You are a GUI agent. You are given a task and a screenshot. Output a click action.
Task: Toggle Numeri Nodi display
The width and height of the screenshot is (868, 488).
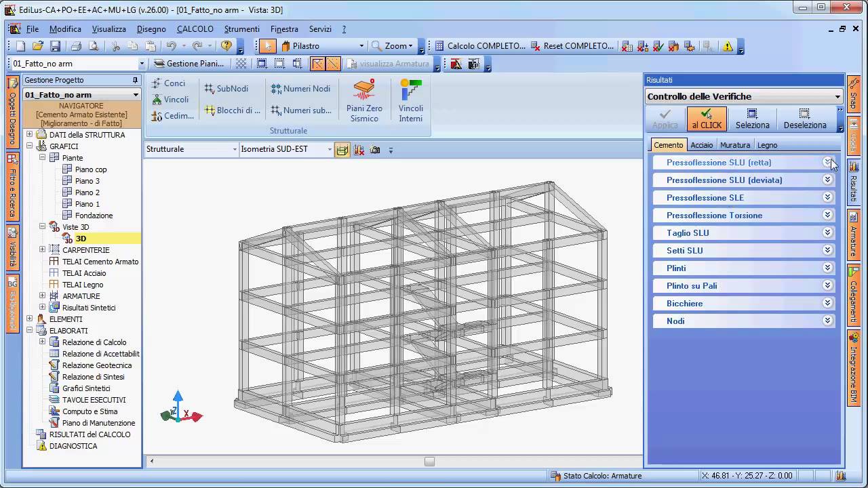click(300, 89)
